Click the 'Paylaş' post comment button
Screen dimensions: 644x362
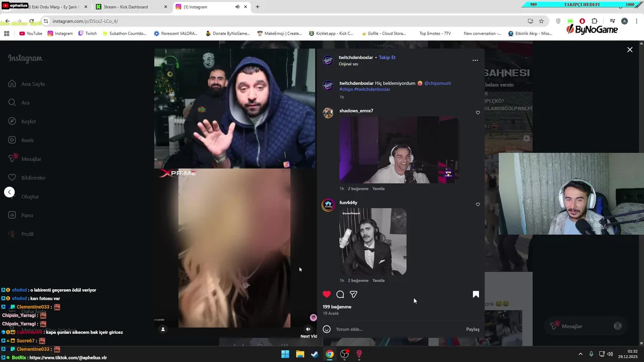(x=472, y=329)
